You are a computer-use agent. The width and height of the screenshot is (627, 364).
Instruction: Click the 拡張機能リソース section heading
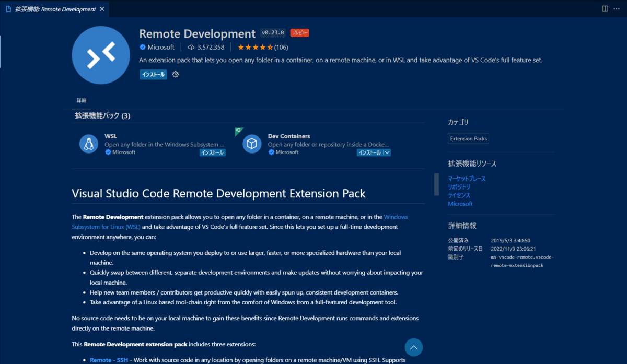pos(472,163)
